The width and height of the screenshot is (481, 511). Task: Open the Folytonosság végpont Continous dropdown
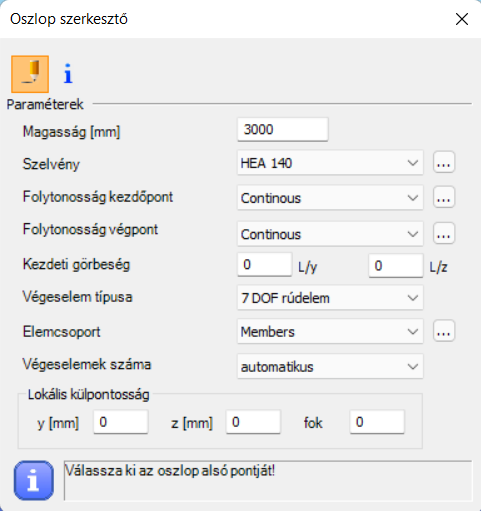tap(330, 234)
